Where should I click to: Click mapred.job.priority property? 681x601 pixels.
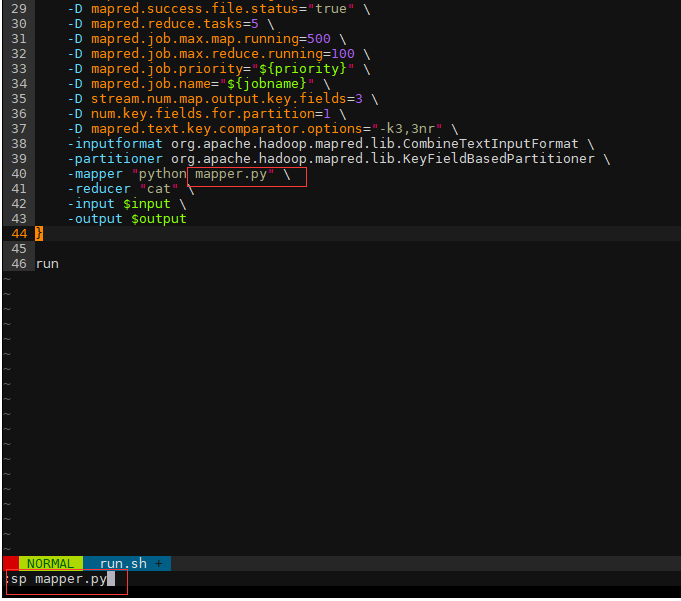pyautogui.click(x=167, y=69)
